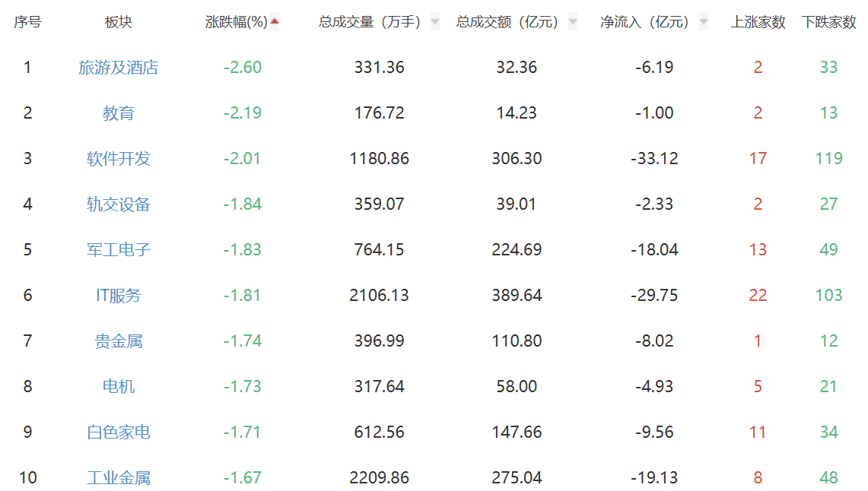This screenshot has width=868, height=491.
Task: Click the 净流入 sort arrow icon
Action: click(x=703, y=22)
